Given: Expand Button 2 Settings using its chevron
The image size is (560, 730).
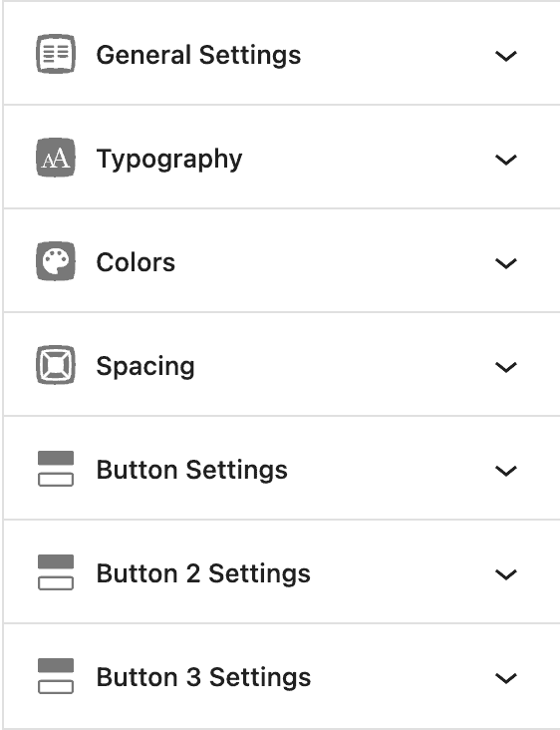Looking at the screenshot, I should point(506,575).
